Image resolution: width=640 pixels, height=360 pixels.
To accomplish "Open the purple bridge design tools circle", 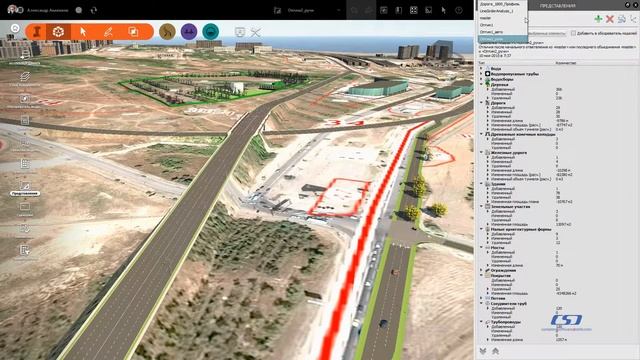I will tap(189, 31).
